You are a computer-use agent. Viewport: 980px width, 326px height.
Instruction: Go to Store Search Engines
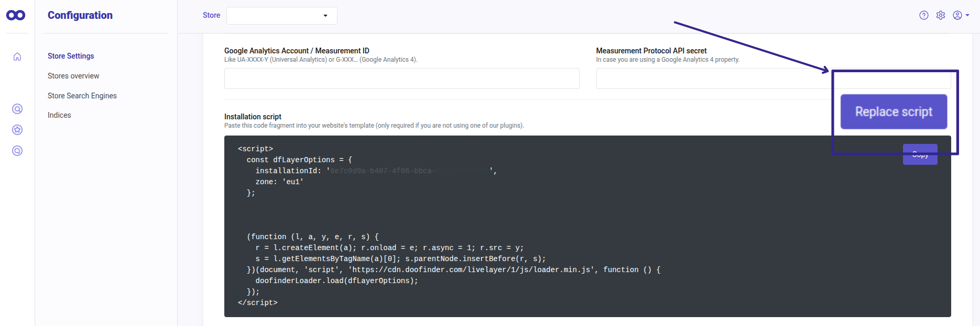click(x=82, y=96)
